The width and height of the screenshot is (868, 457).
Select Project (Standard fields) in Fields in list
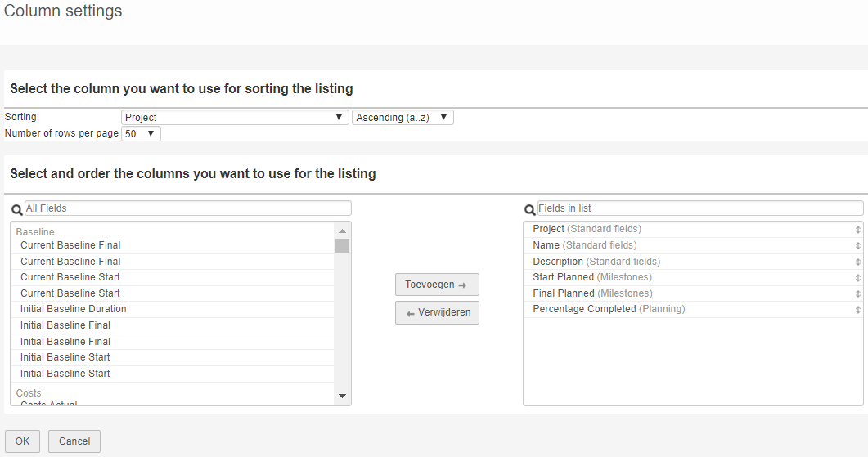[693, 229]
